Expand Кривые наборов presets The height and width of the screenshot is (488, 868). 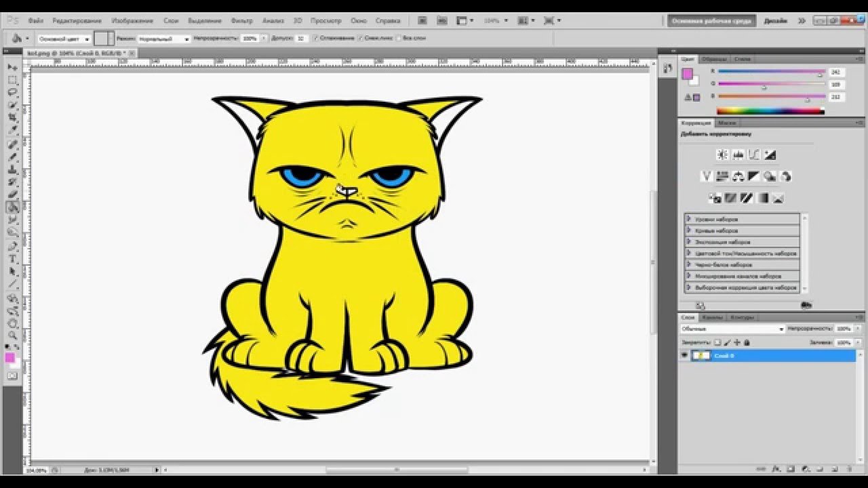coord(688,230)
